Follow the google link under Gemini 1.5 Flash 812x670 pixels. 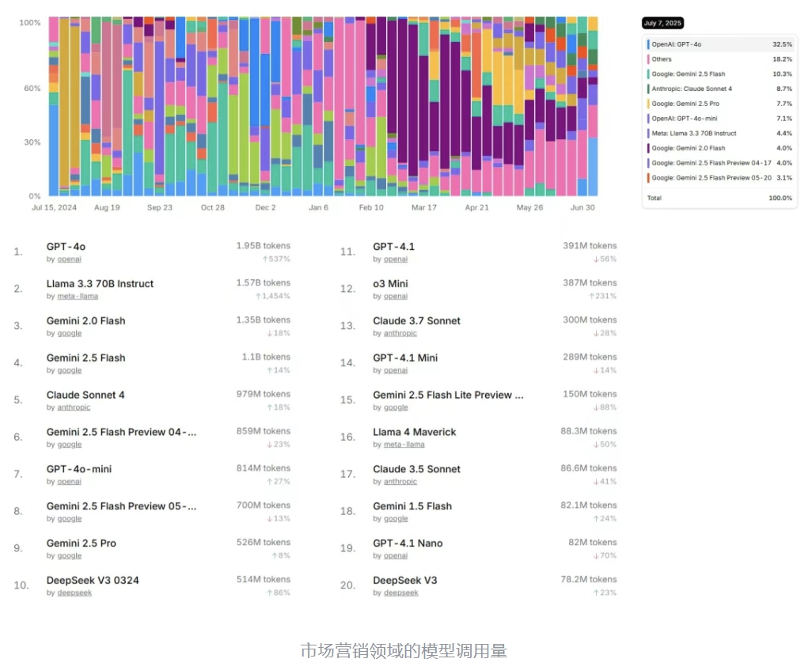click(x=396, y=519)
